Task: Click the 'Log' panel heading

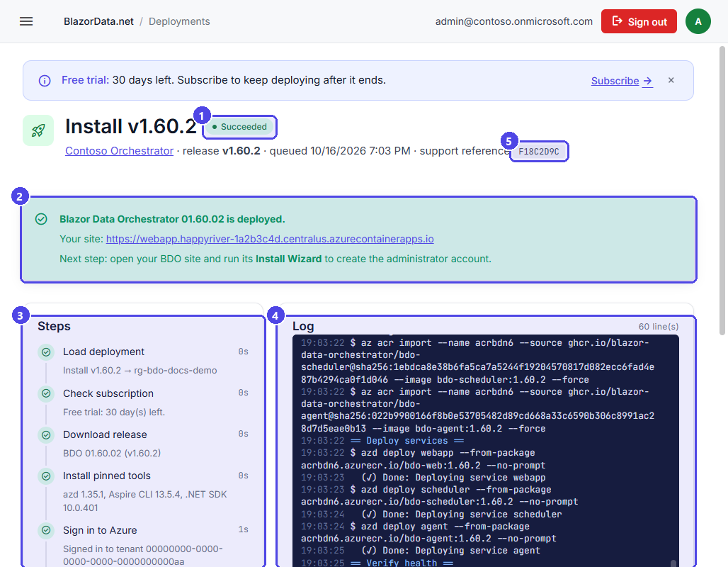Action: pos(303,326)
